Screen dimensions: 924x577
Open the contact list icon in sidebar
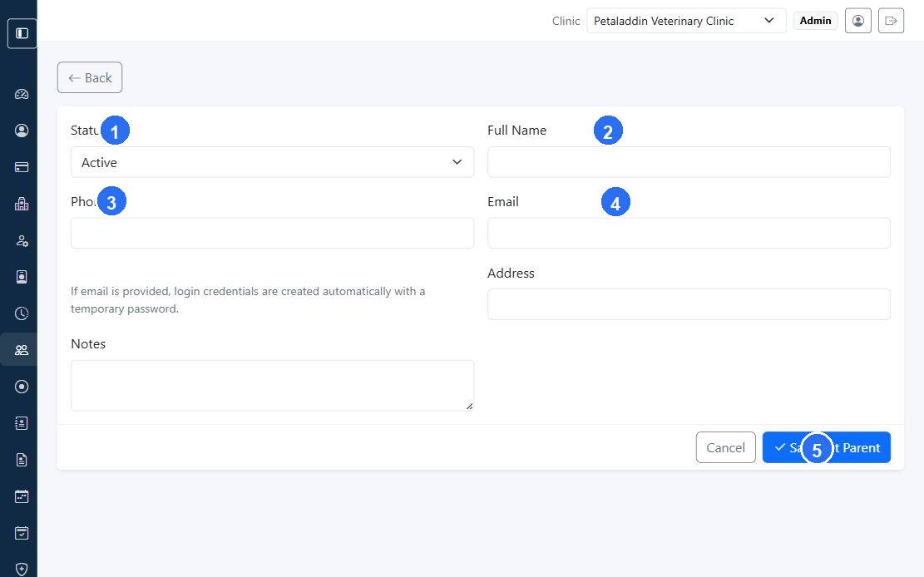click(x=22, y=423)
